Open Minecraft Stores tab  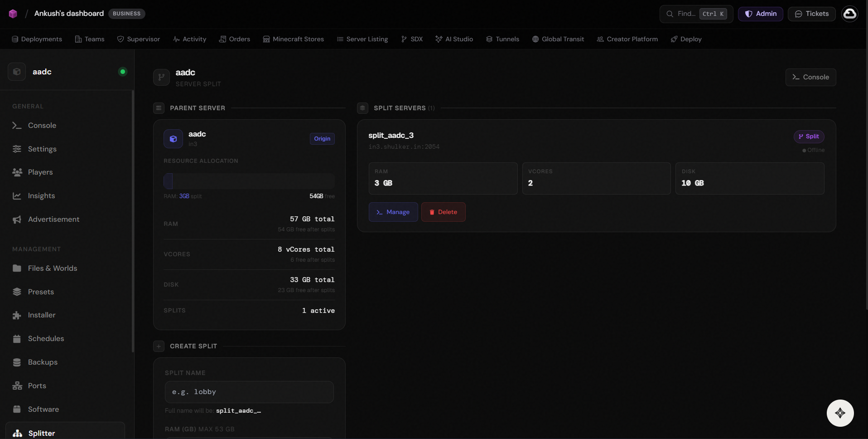click(x=294, y=39)
